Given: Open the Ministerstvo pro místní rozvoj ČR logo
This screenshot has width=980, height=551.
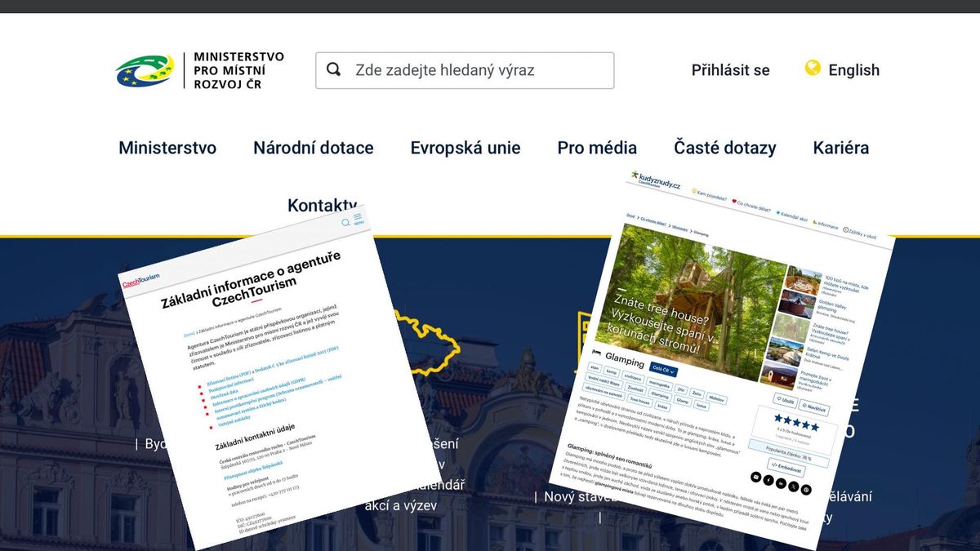Looking at the screenshot, I should coord(199,70).
